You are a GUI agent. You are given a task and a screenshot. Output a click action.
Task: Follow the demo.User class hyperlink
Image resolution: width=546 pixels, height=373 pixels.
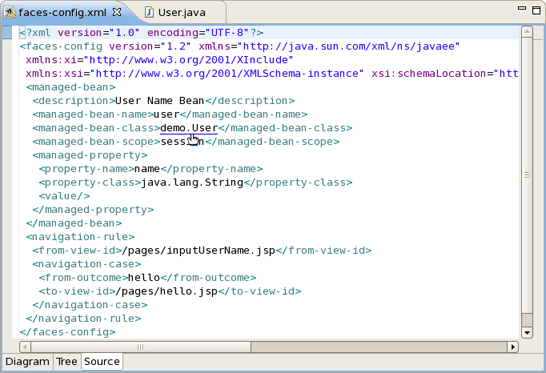coord(189,128)
